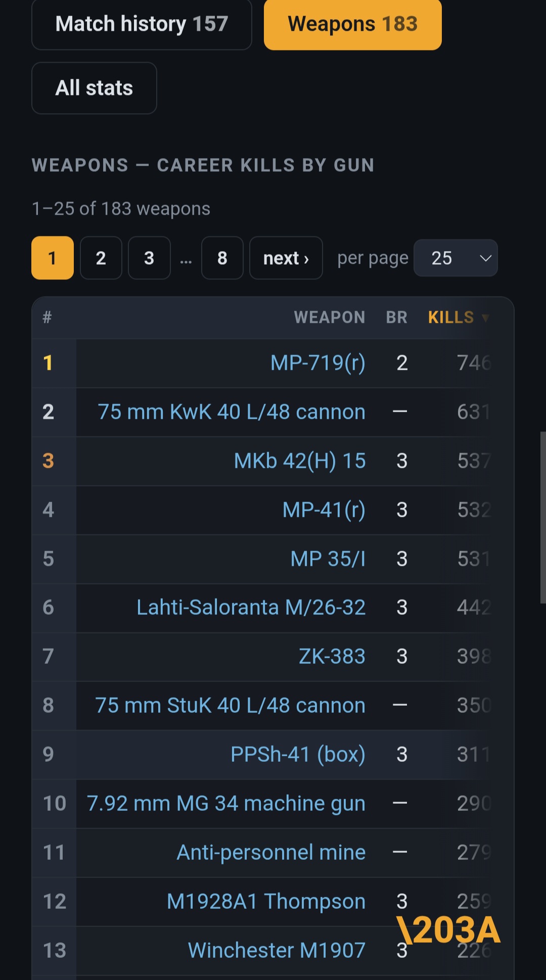
Task: Go to page 2 of weapons
Action: coord(101,258)
